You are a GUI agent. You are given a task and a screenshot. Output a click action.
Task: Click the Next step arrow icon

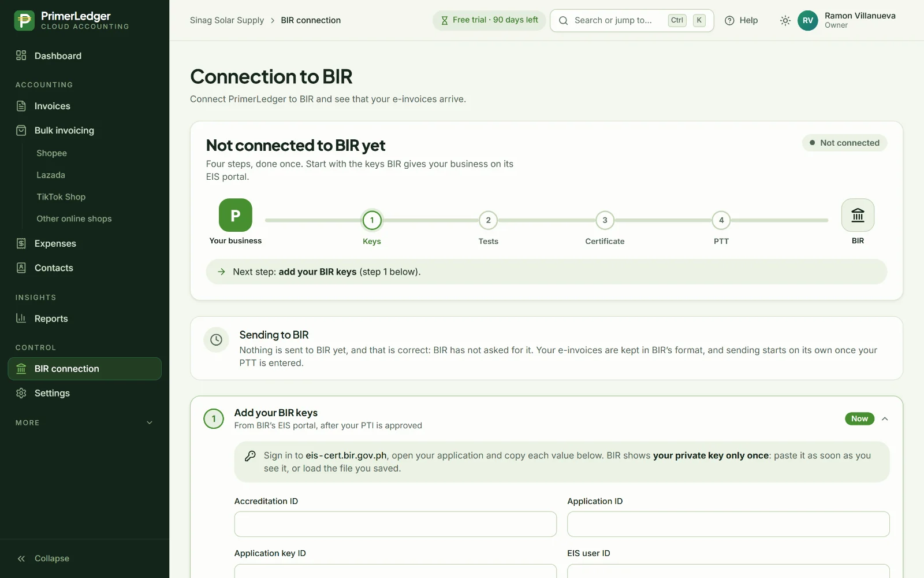tap(221, 272)
